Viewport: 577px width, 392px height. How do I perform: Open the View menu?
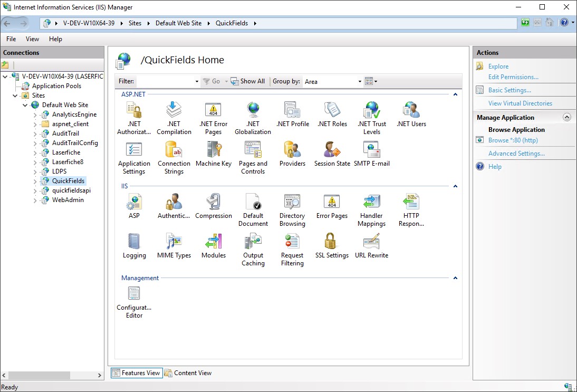coord(32,39)
